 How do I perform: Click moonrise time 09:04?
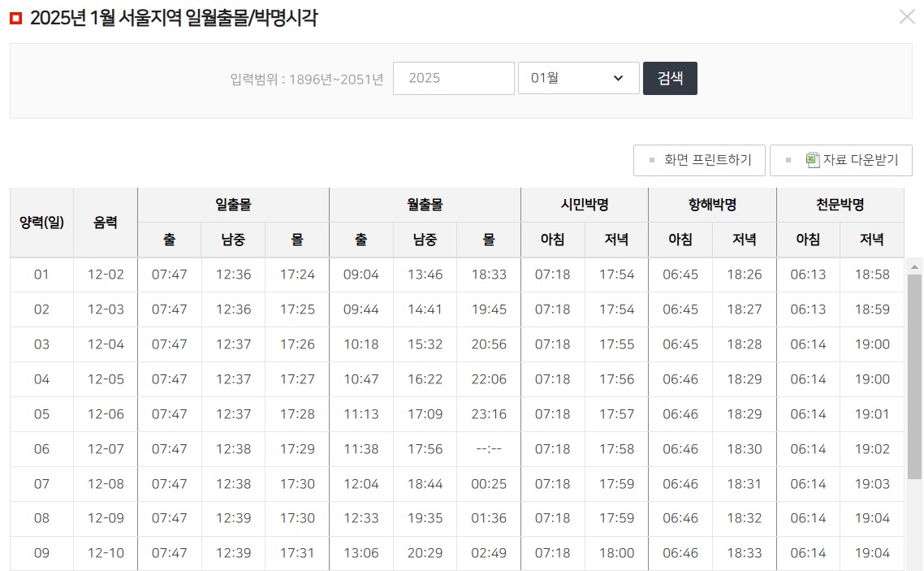361,275
